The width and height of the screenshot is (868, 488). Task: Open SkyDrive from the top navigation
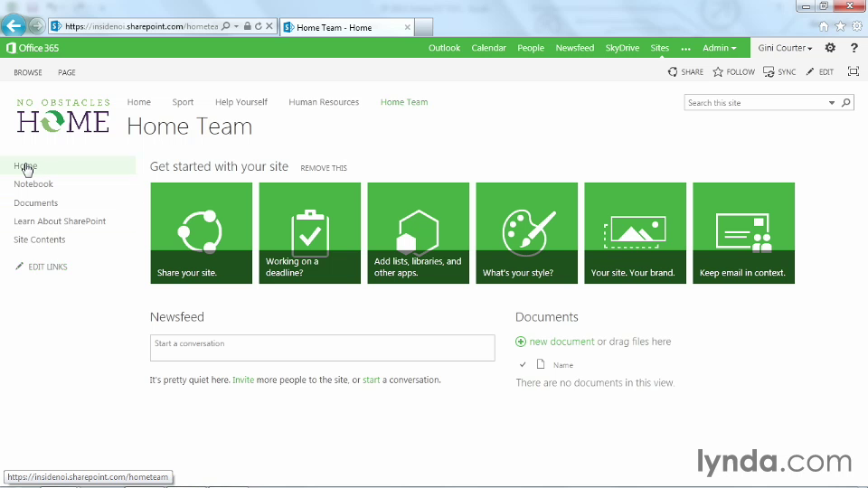pos(622,48)
